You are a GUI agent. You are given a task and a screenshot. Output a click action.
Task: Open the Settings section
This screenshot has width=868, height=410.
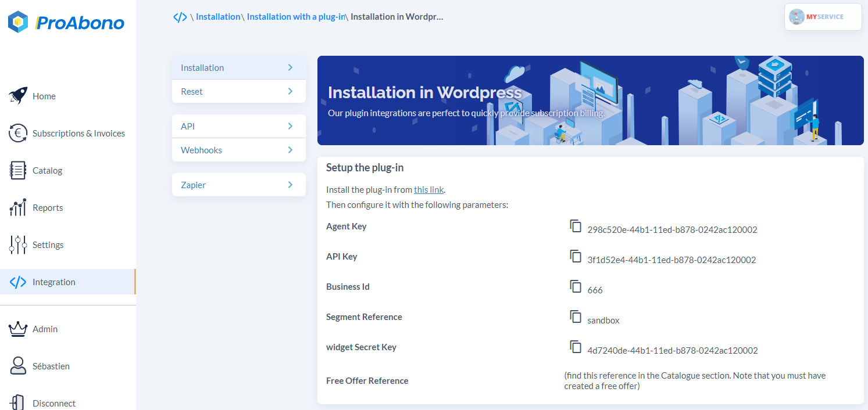click(x=68, y=244)
